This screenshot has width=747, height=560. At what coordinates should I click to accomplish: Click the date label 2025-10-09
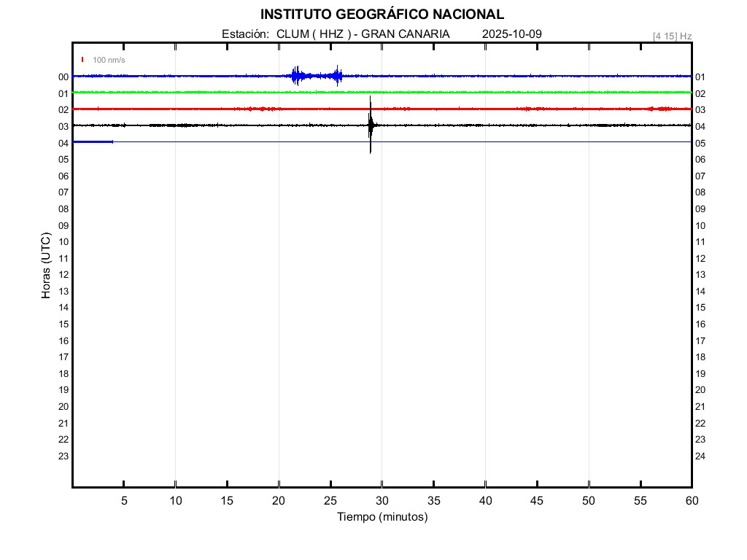[511, 34]
